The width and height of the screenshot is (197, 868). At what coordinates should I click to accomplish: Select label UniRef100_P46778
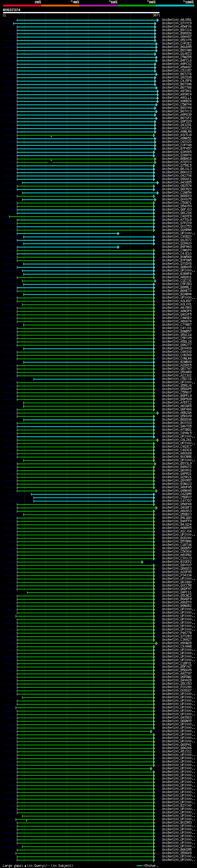[x=176, y=633]
